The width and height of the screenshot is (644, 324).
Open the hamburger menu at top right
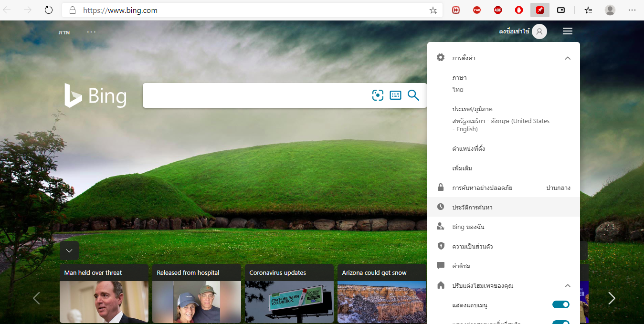(x=567, y=31)
